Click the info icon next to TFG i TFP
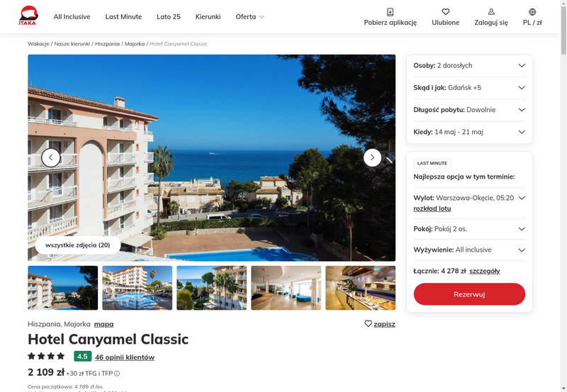Image resolution: width=567 pixels, height=392 pixels. click(x=117, y=374)
